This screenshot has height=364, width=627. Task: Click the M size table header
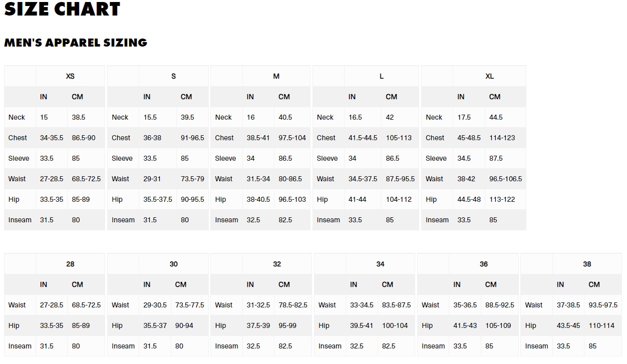tap(276, 76)
